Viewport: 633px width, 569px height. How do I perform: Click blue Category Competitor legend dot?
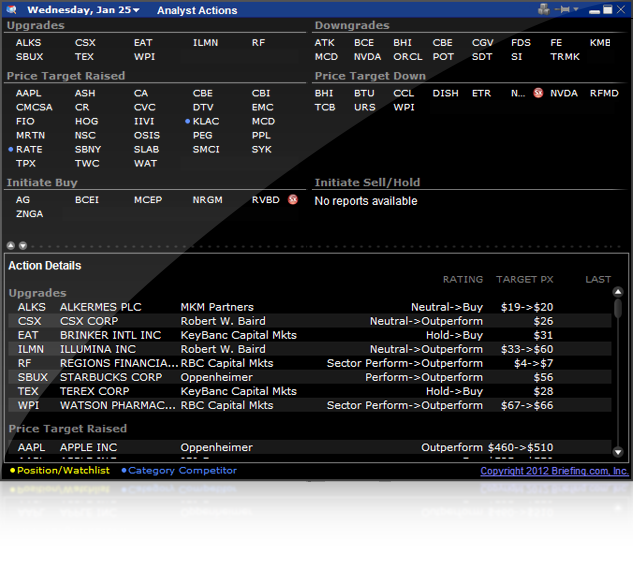[x=124, y=470]
